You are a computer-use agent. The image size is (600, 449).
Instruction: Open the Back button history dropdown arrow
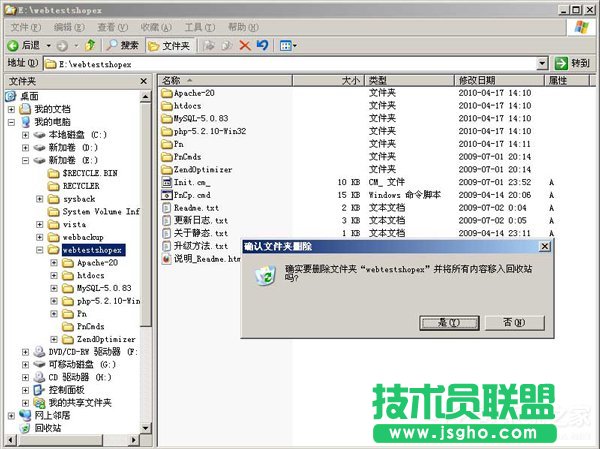coord(49,46)
